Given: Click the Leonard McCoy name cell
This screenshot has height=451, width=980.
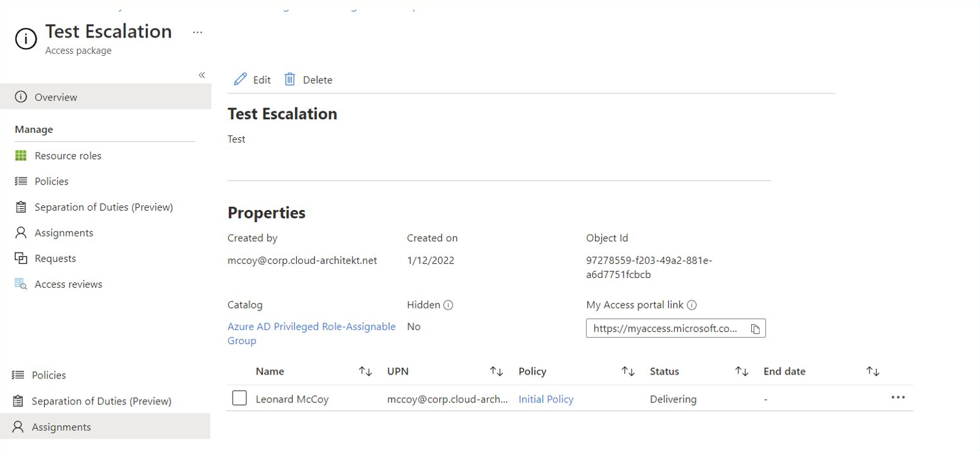Looking at the screenshot, I should [x=292, y=399].
